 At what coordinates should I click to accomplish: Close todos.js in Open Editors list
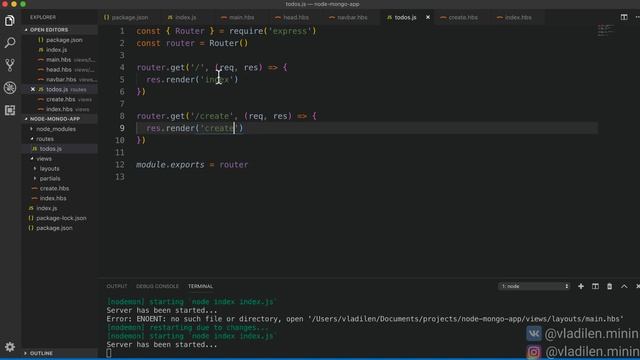click(x=33, y=89)
